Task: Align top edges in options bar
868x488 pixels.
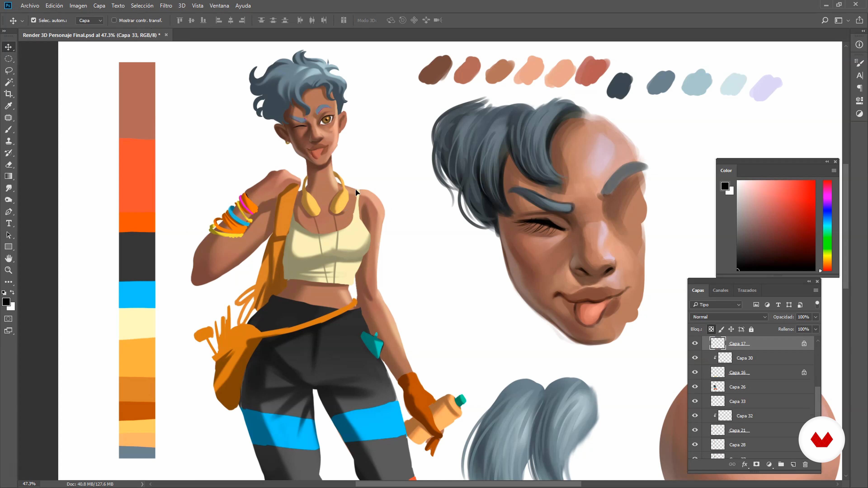Action: (x=180, y=20)
